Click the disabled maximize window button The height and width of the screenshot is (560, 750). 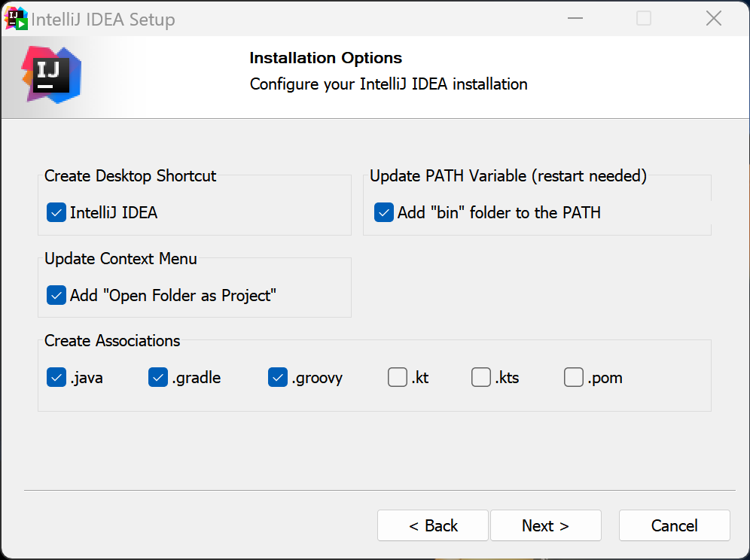[644, 19]
